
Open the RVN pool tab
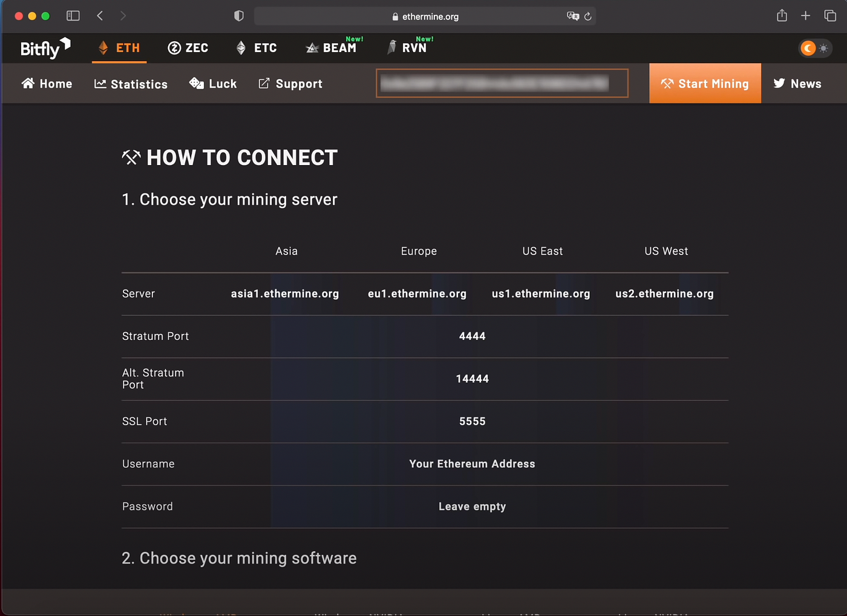point(410,47)
